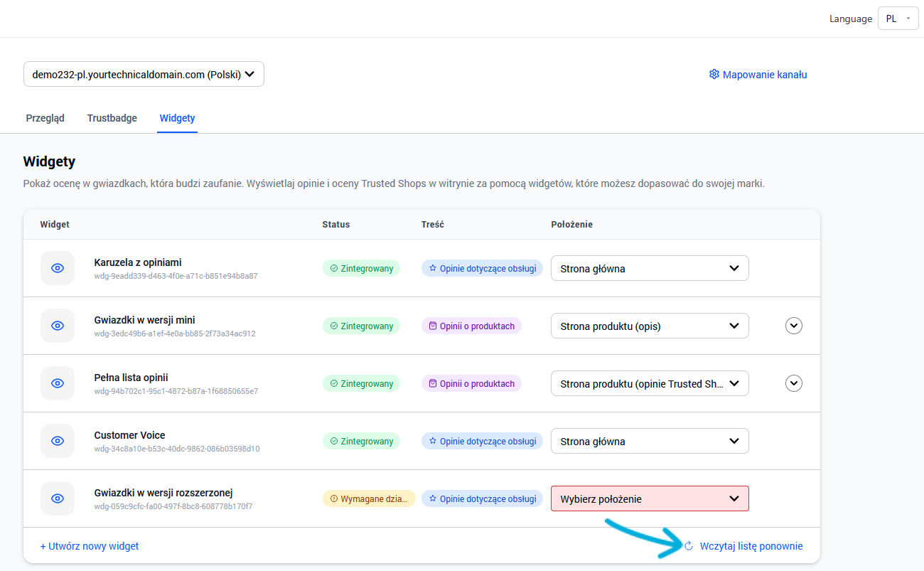Click Zintegrowany badge in Customer Voice row
924x571 pixels.
pos(361,441)
